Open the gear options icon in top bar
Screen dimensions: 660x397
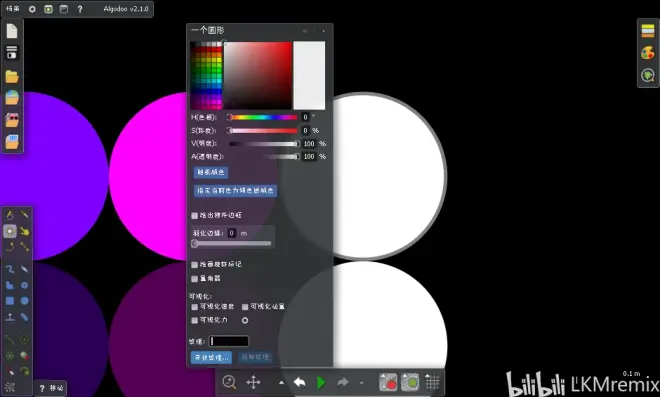click(x=32, y=9)
